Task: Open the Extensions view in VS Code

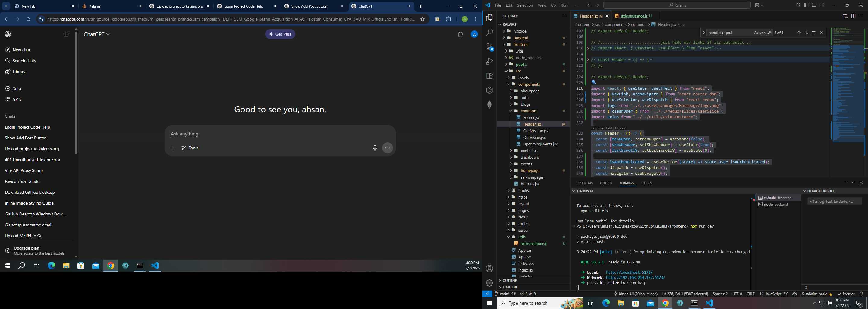Action: 489,76
